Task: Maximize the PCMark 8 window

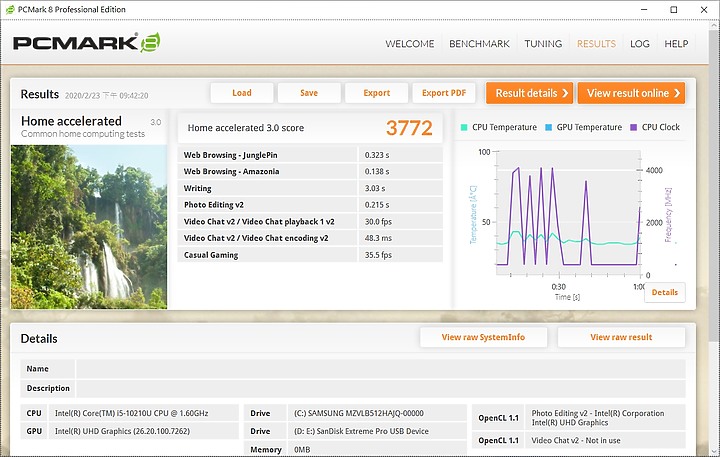Action: [x=674, y=10]
